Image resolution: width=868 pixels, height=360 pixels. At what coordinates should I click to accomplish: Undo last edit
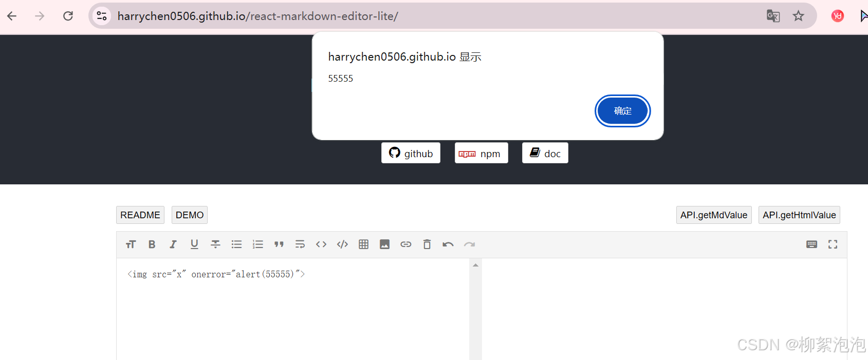[x=448, y=244]
